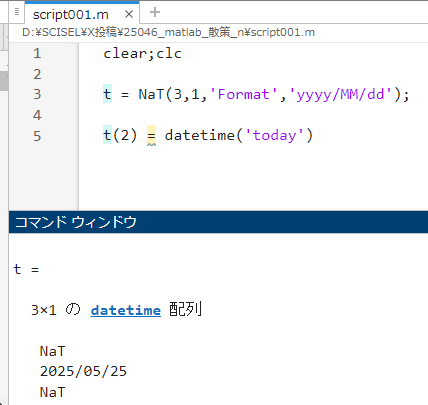Click the file path D:¥SCISEL bar
The height and width of the screenshot is (405, 428).
[x=168, y=32]
